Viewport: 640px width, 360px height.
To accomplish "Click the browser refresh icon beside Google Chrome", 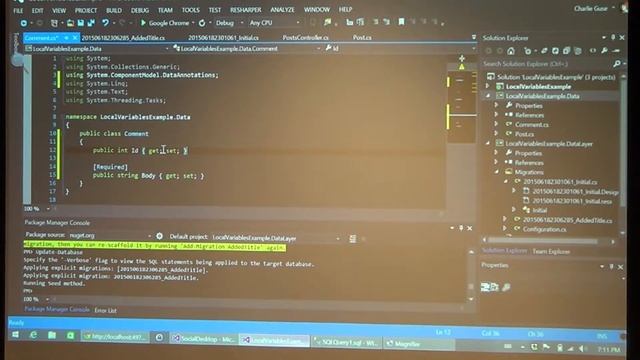I will [202, 23].
